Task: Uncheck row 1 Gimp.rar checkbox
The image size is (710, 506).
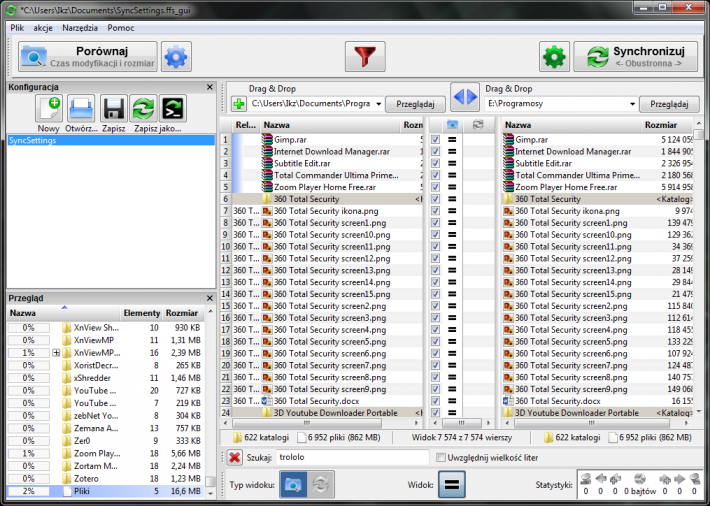Action: click(435, 140)
